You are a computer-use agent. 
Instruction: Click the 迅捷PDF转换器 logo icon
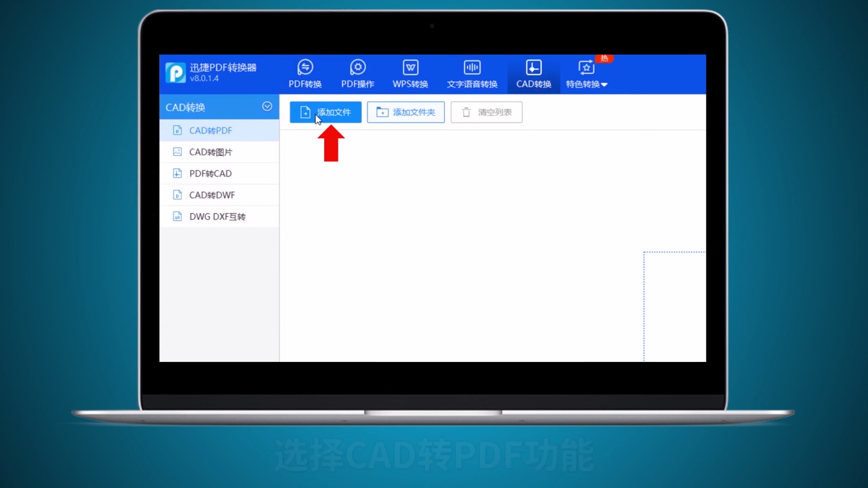[176, 73]
